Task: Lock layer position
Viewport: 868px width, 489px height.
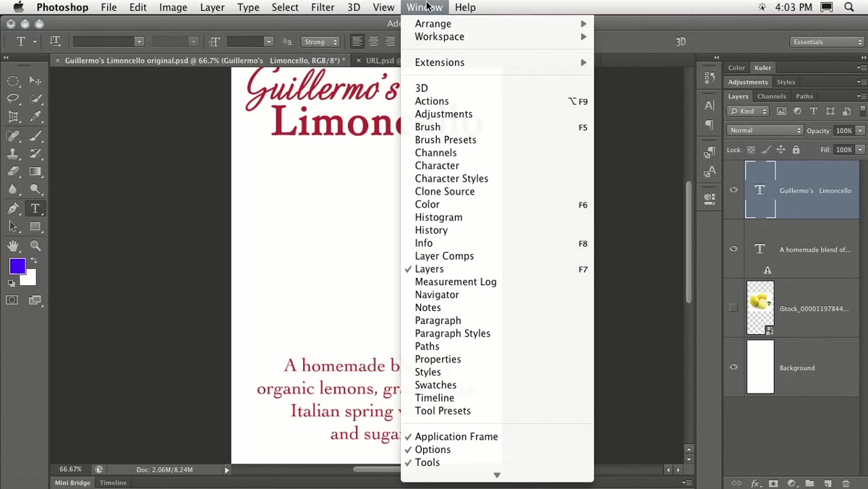Action: (781, 150)
